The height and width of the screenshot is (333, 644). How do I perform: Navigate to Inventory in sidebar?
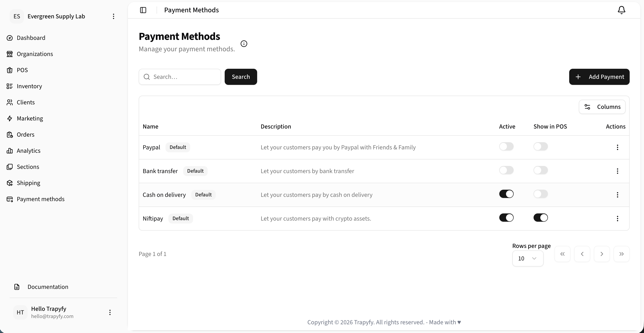pyautogui.click(x=29, y=86)
